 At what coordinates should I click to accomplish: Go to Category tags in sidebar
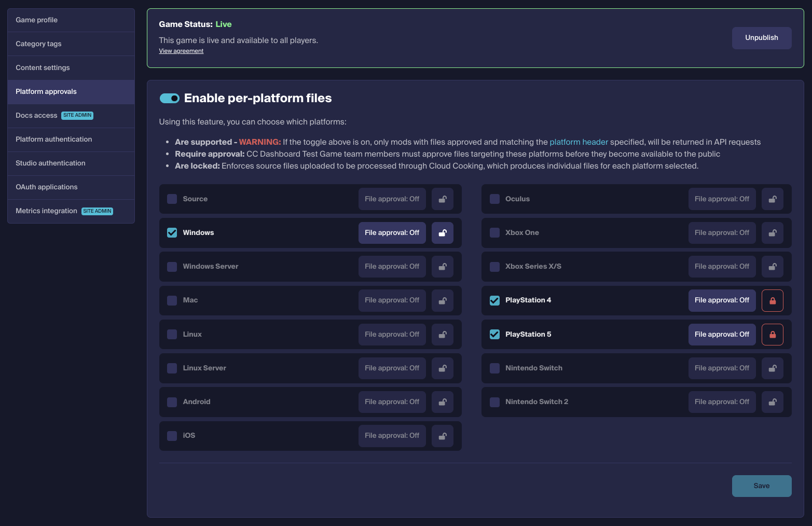click(x=71, y=44)
